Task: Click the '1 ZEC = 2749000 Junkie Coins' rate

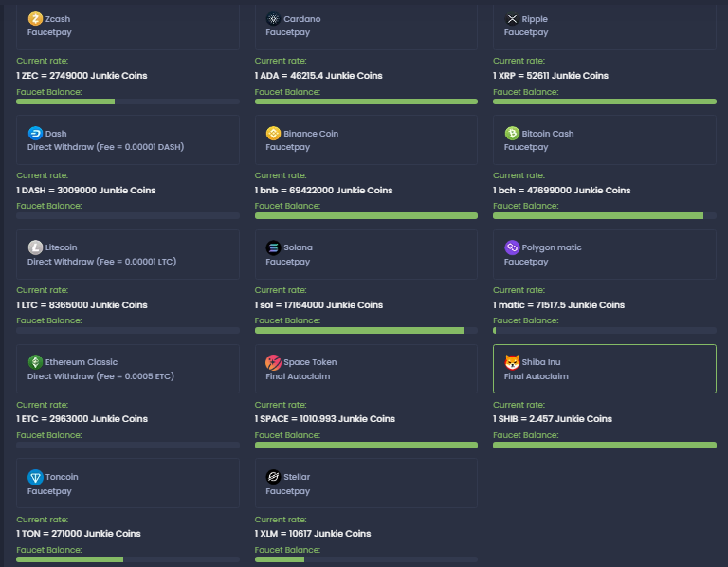Action: [x=82, y=75]
